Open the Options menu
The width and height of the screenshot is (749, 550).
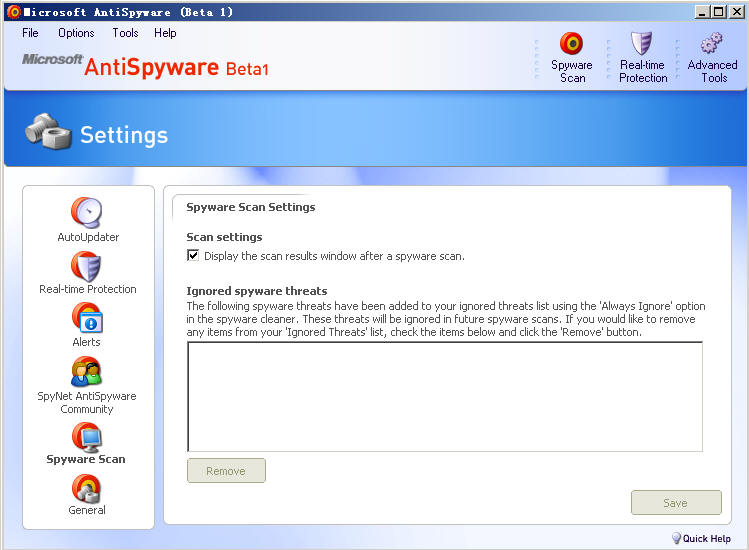tap(76, 33)
